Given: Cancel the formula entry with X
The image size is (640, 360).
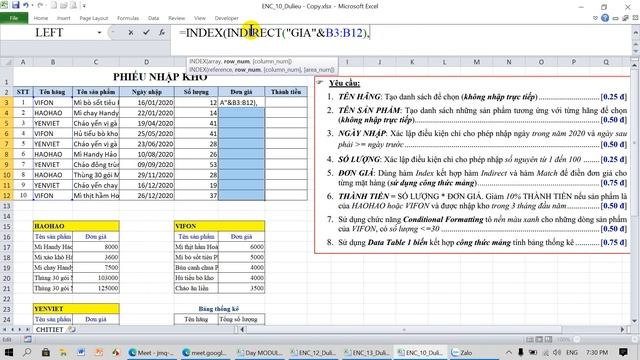Looking at the screenshot, I should (x=131, y=32).
